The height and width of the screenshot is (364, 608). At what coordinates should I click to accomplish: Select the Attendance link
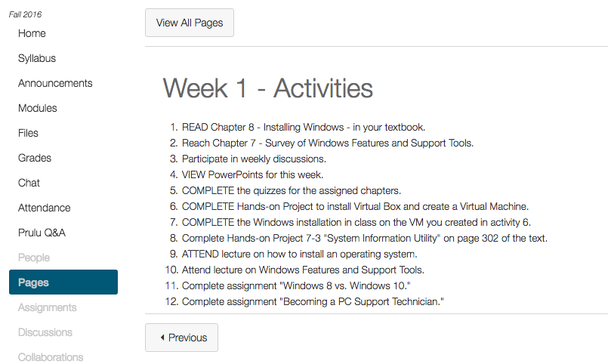coord(45,208)
